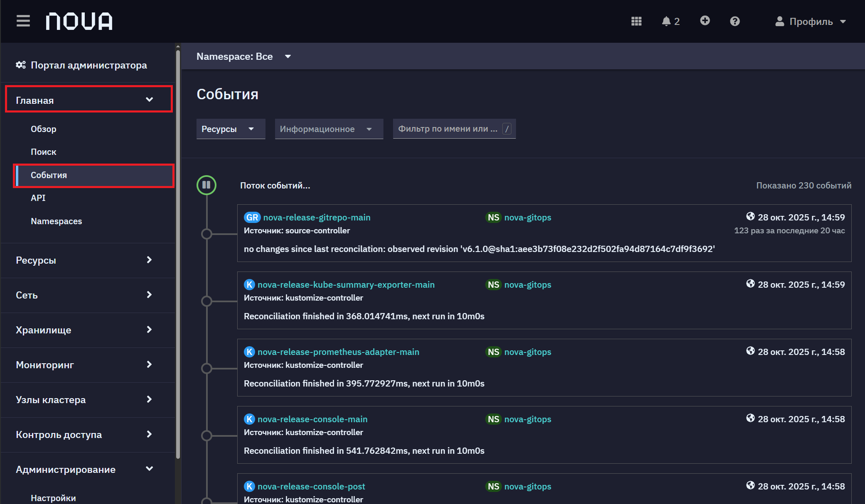Click globe icon of console-post timestamp
The height and width of the screenshot is (504, 865).
click(750, 485)
